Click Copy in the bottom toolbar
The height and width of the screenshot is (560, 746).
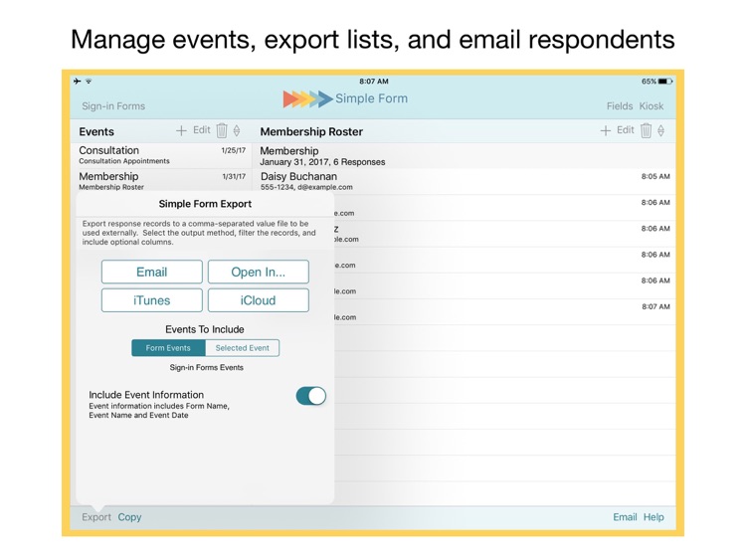click(129, 517)
